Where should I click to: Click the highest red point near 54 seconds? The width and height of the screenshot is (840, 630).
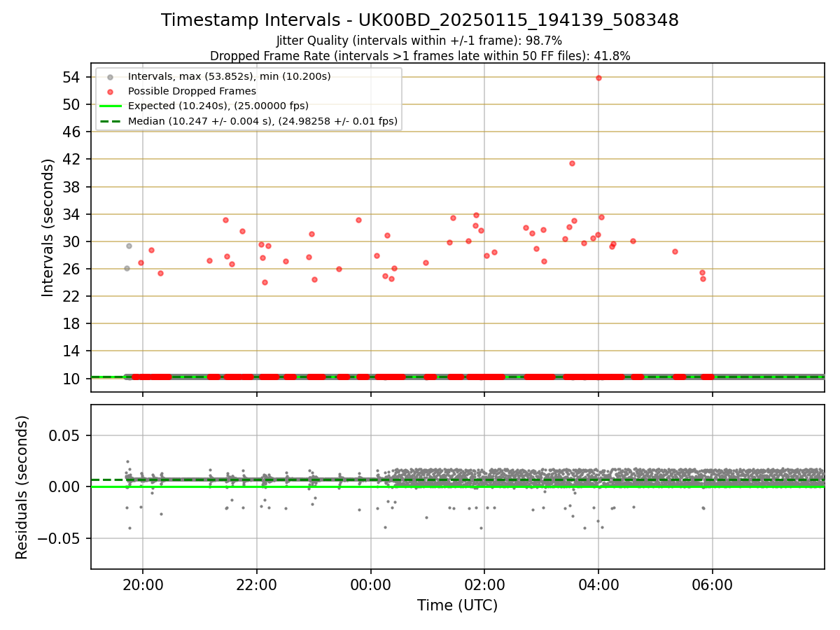tap(598, 78)
